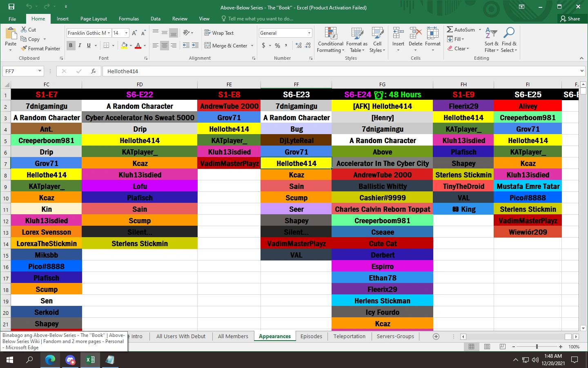Click the Zoom In plus button
The image size is (588, 368).
coord(561,347)
